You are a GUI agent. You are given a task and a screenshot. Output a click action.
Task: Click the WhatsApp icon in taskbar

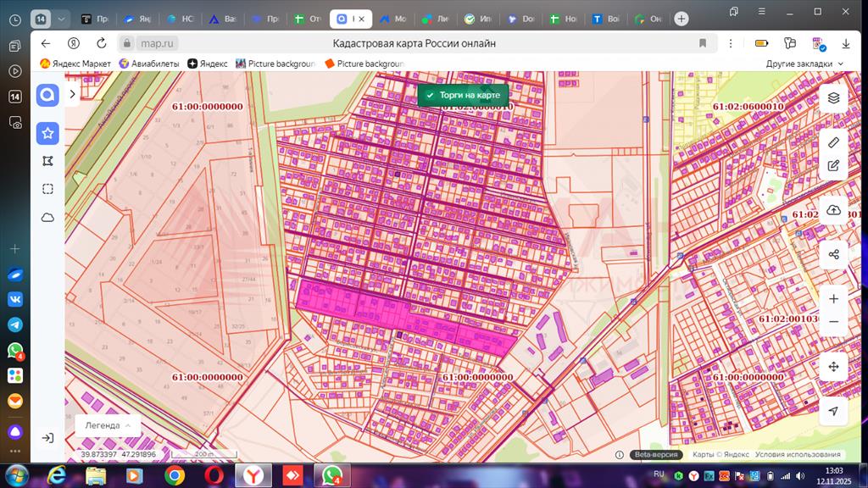[x=332, y=475]
